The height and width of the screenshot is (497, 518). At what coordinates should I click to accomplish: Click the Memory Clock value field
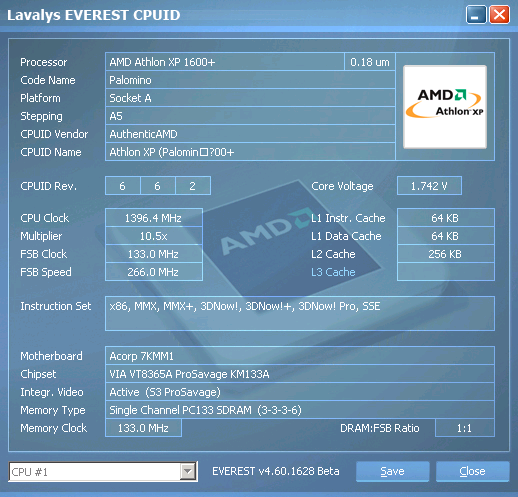pyautogui.click(x=143, y=428)
